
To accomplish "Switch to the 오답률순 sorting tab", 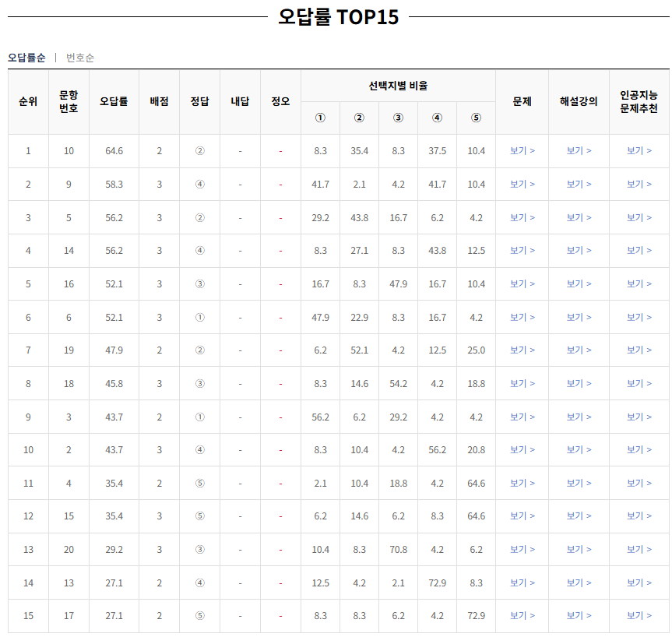I will tap(26, 58).
